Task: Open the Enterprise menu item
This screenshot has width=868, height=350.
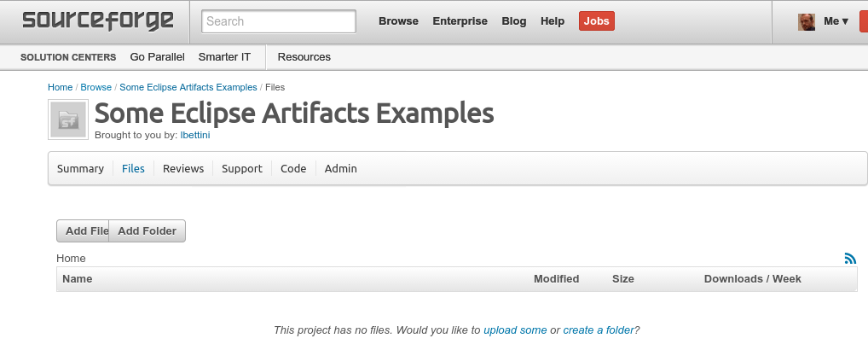Action: coord(460,21)
